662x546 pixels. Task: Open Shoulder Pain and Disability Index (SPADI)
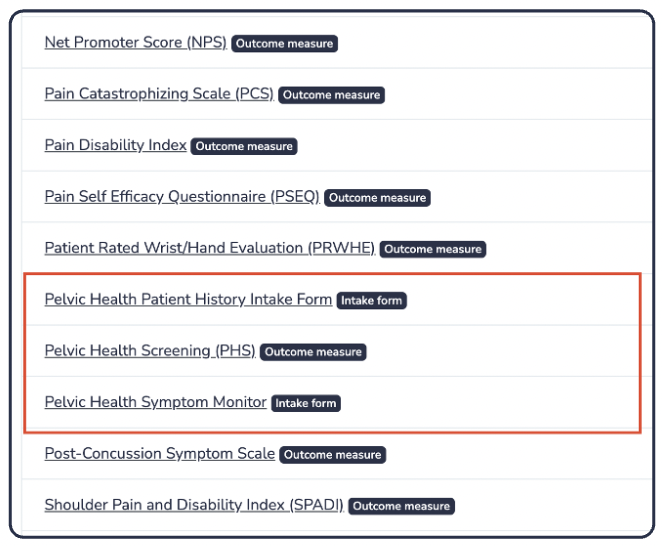(x=193, y=505)
